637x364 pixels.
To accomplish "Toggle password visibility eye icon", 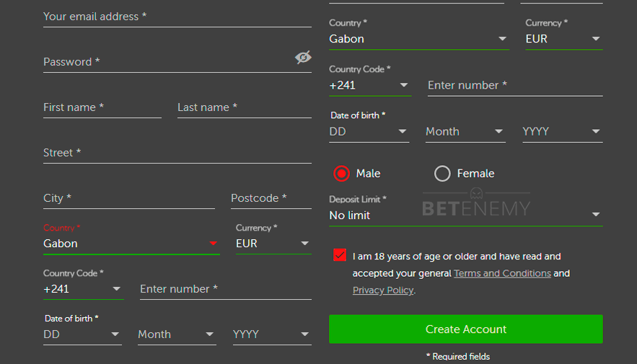I will tap(303, 57).
